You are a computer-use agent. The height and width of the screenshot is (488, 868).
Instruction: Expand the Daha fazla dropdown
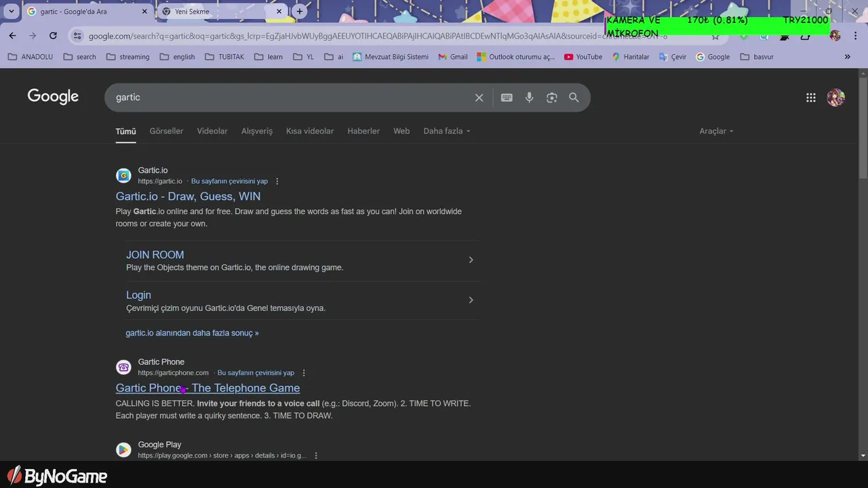pyautogui.click(x=446, y=131)
